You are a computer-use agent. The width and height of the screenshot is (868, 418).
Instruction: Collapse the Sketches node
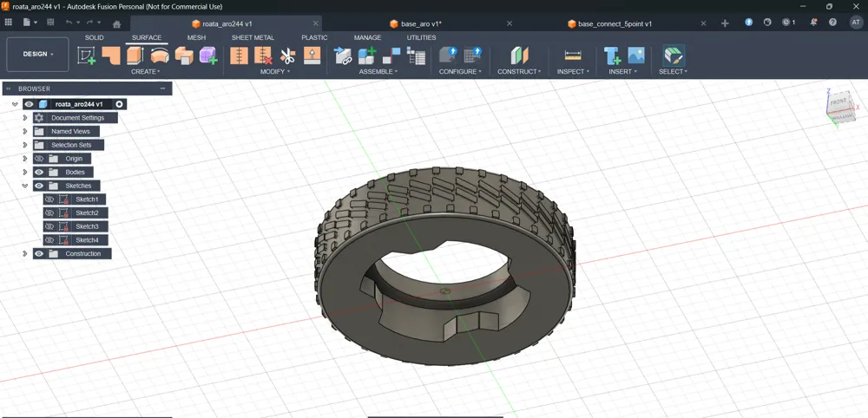[25, 186]
